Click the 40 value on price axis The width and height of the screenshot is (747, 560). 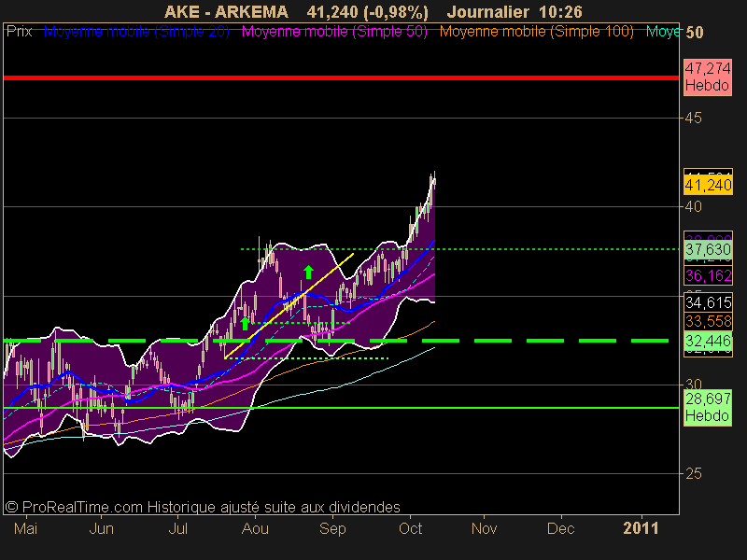click(693, 206)
